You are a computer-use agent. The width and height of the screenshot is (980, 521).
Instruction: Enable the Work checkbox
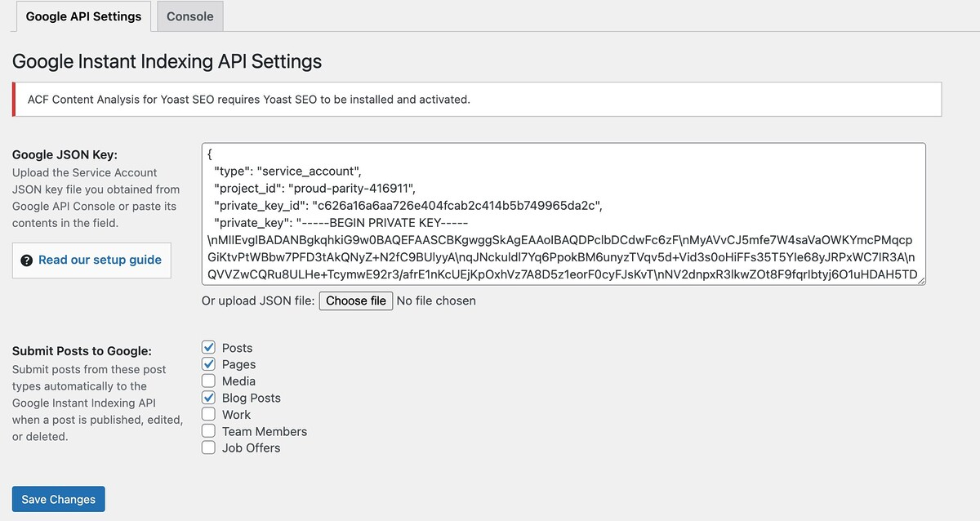click(x=208, y=415)
